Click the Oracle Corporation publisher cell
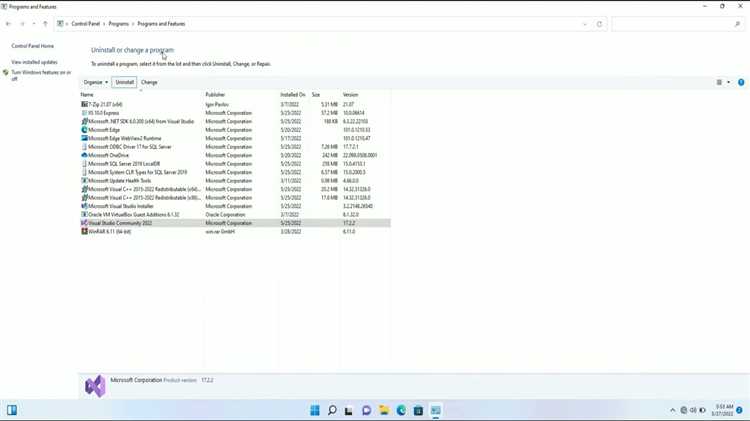This screenshot has width=750, height=421. pos(225,215)
